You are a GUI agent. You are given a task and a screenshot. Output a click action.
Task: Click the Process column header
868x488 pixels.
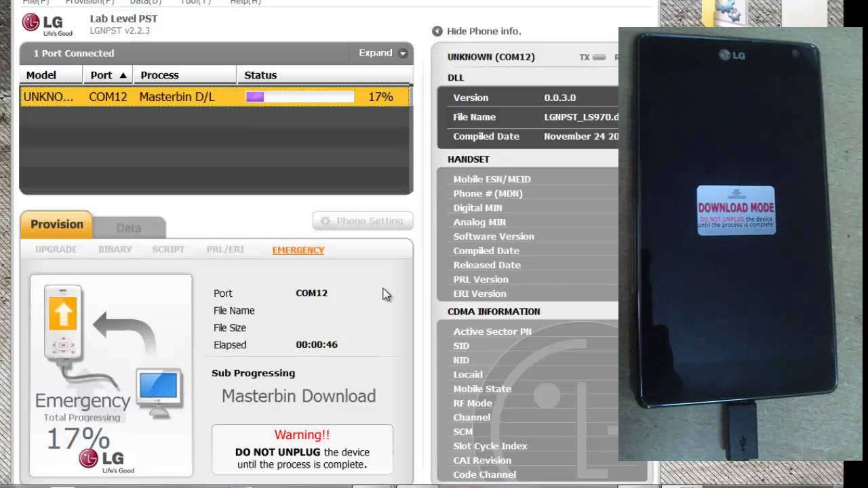[184, 75]
